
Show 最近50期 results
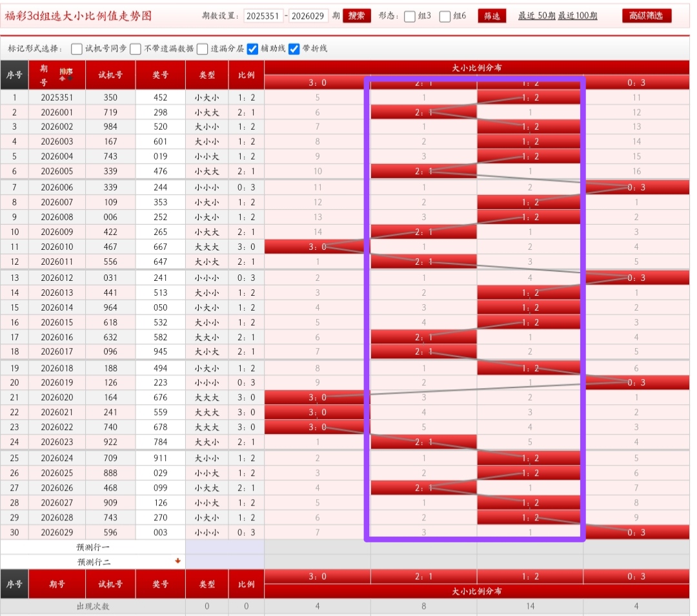point(536,16)
